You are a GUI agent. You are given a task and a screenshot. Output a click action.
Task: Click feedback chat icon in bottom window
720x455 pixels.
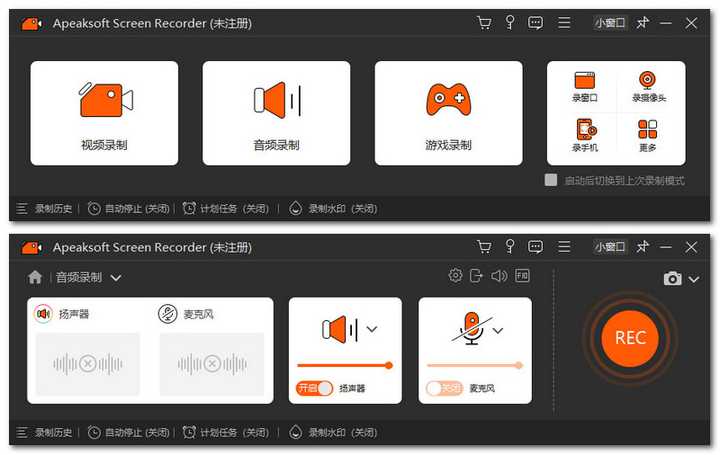click(535, 247)
